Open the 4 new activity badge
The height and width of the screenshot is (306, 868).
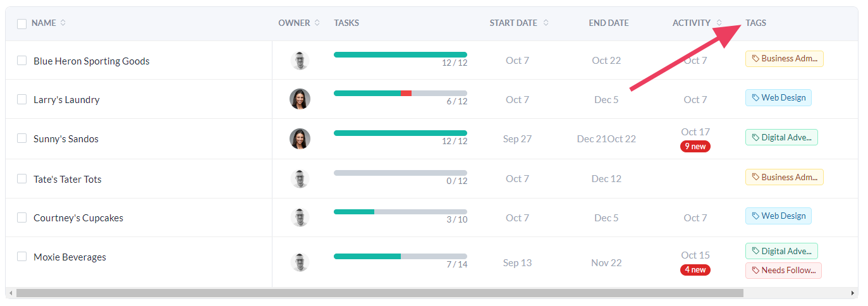695,270
